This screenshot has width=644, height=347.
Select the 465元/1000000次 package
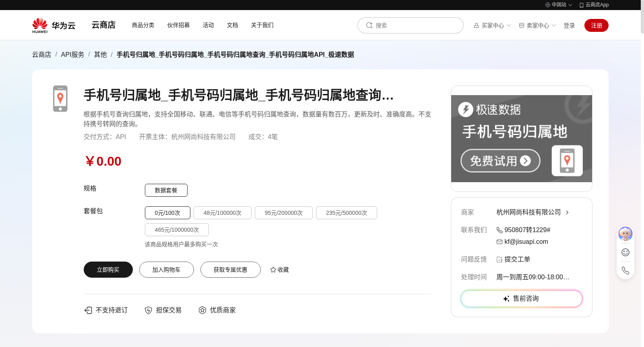(177, 230)
